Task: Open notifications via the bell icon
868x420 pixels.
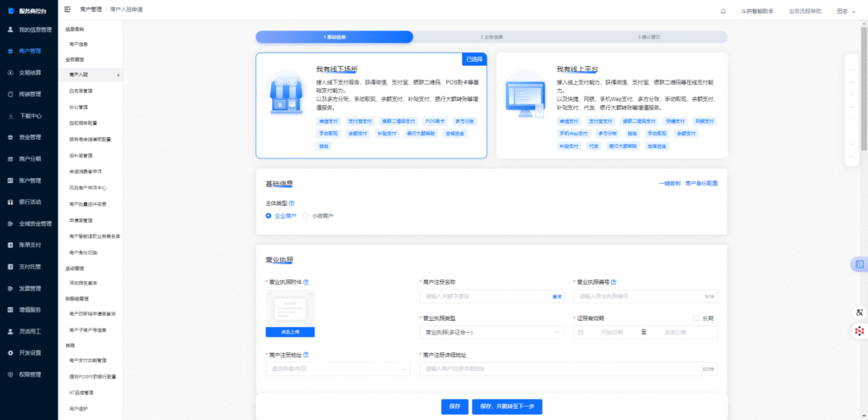Action: pyautogui.click(x=723, y=11)
